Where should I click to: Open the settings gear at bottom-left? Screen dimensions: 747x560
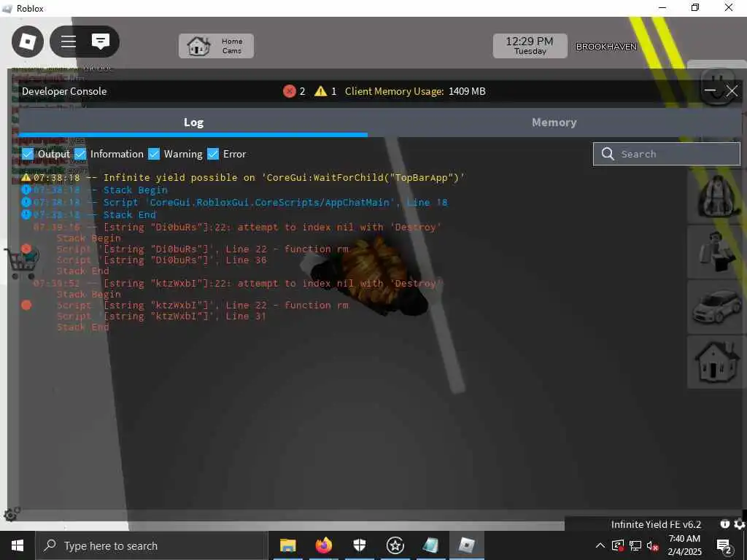pyautogui.click(x=11, y=514)
